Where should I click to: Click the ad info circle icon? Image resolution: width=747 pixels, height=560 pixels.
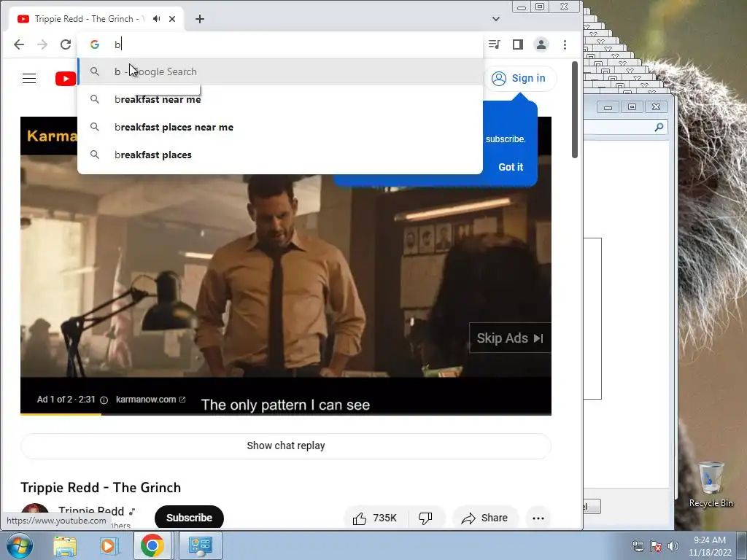point(104,400)
